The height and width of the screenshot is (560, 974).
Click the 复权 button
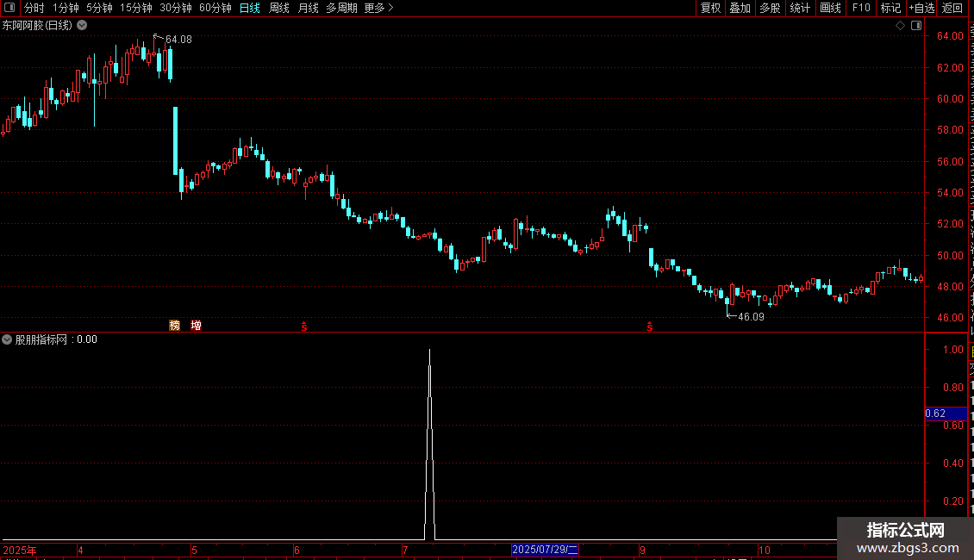710,8
